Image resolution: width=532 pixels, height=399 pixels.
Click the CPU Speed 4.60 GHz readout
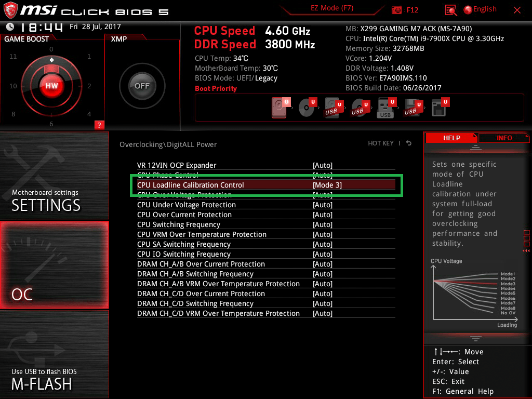click(x=252, y=31)
